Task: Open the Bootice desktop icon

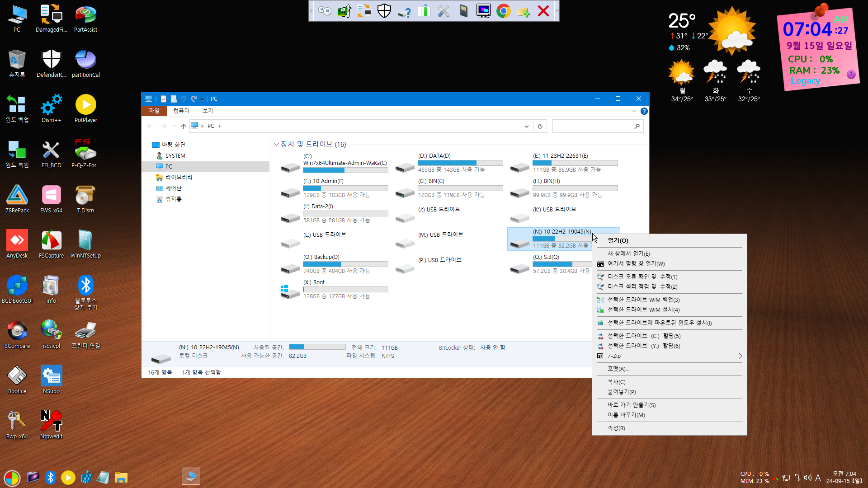Action: 17,380
